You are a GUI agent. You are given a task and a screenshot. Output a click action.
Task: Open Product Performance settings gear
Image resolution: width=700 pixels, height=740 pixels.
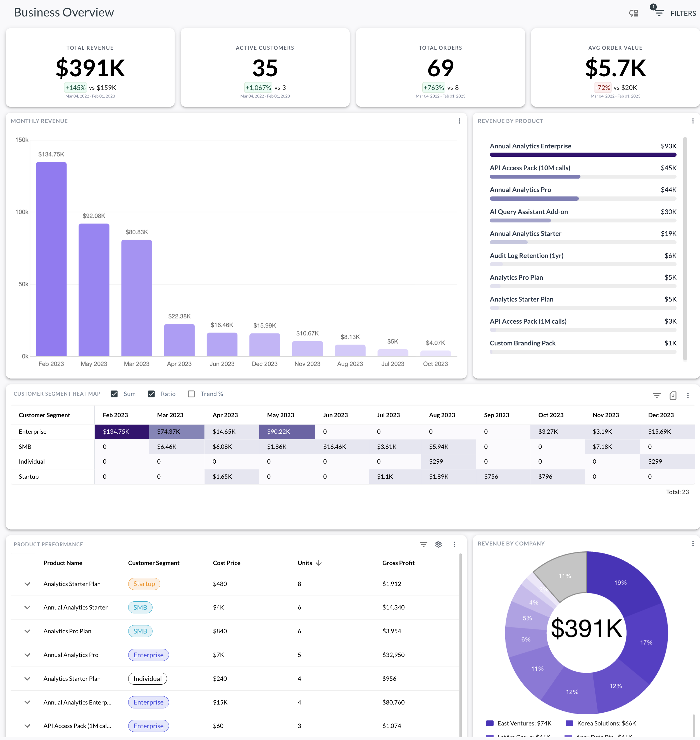pos(439,544)
